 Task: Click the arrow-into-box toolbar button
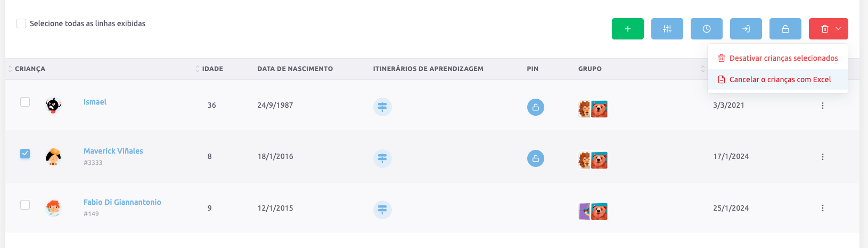[746, 29]
